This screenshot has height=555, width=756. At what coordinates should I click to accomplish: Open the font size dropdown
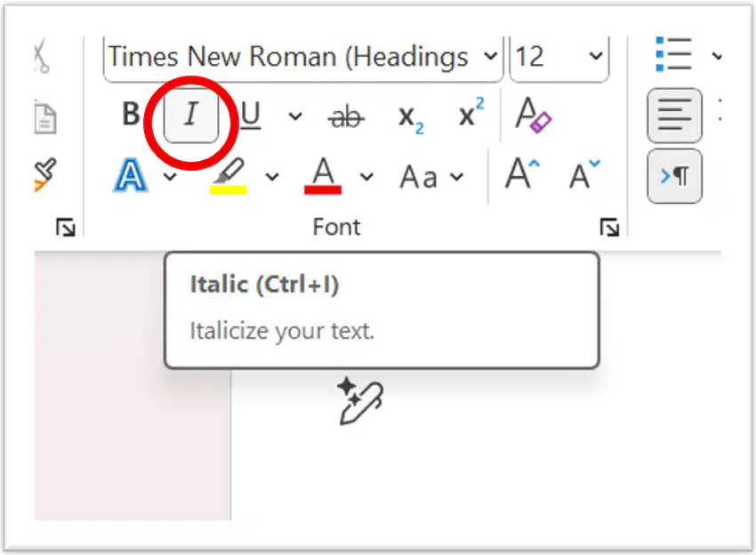point(596,56)
